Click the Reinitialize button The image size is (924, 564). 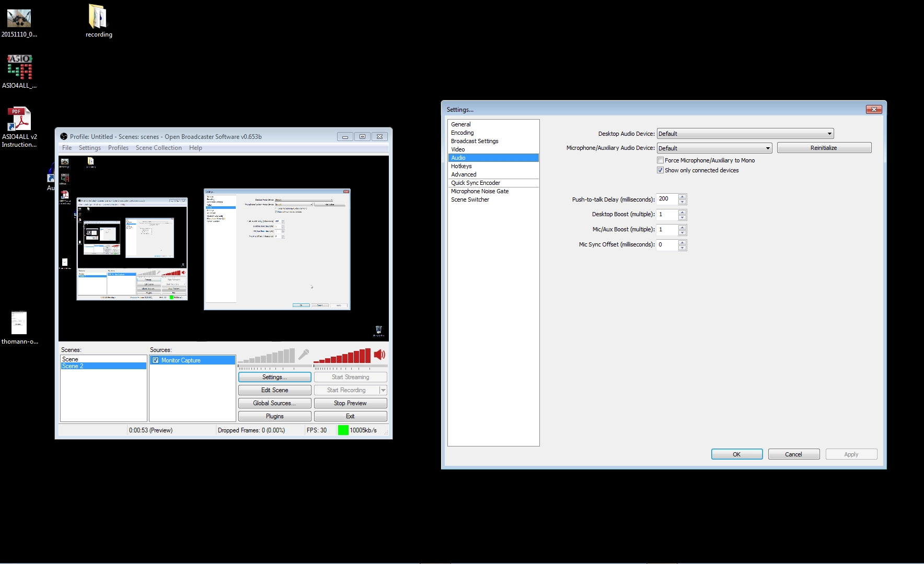tap(824, 148)
